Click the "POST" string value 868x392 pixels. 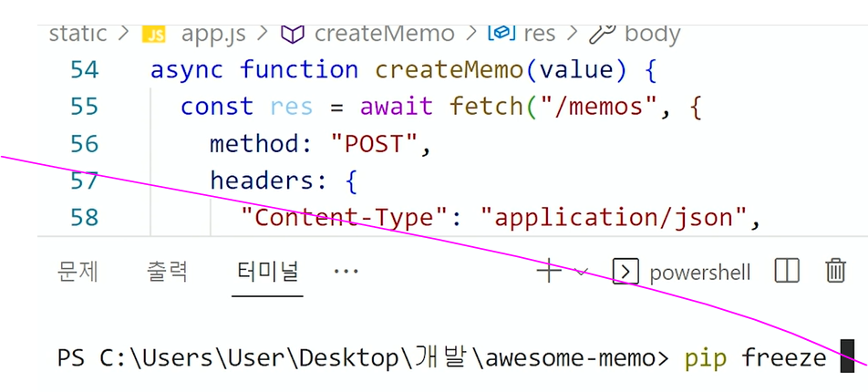click(x=374, y=144)
